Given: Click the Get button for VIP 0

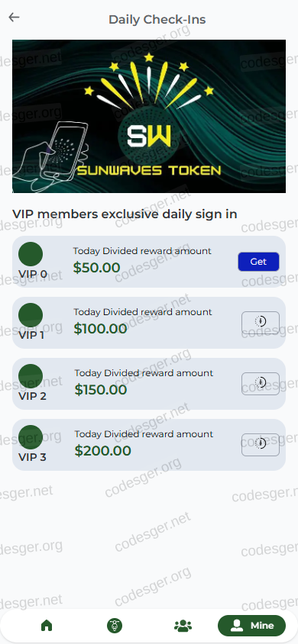Looking at the screenshot, I should coord(258,262).
